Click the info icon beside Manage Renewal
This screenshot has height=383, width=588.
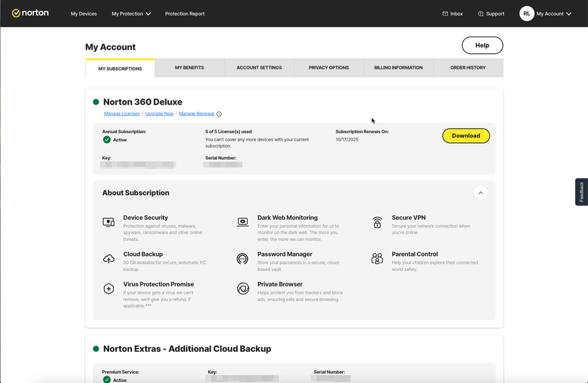tap(219, 114)
